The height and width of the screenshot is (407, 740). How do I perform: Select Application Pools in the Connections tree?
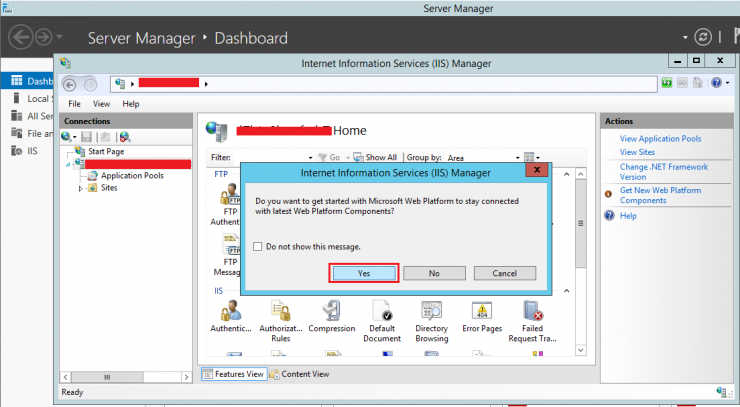tap(132, 176)
